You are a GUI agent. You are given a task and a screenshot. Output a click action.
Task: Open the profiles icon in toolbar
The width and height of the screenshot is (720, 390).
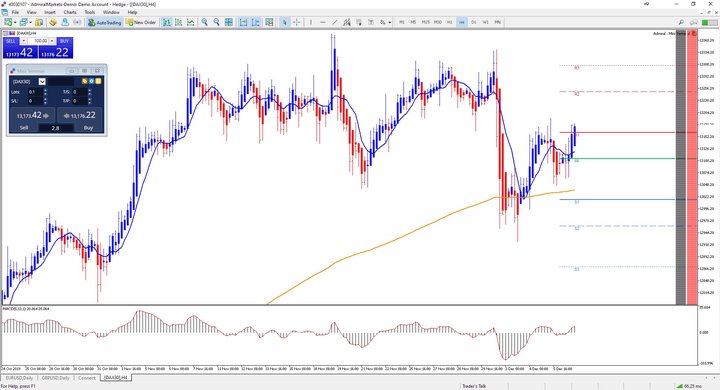pyautogui.click(x=23, y=22)
